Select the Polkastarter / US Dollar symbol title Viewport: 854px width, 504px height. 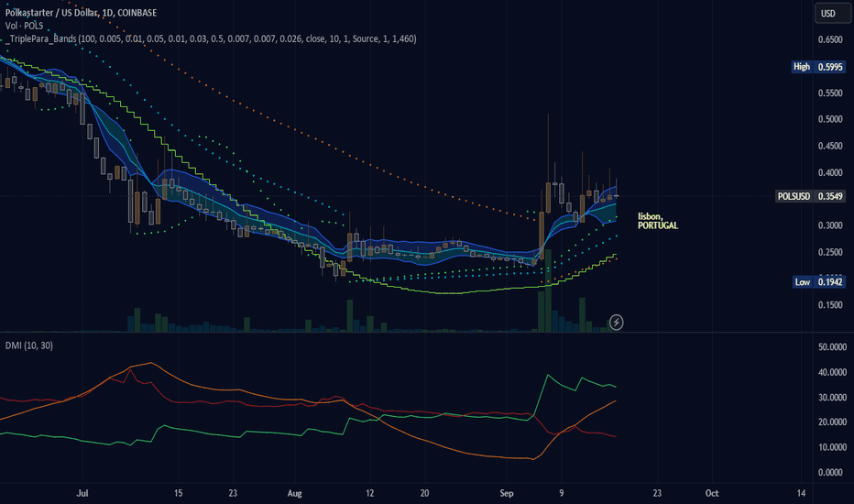point(82,13)
